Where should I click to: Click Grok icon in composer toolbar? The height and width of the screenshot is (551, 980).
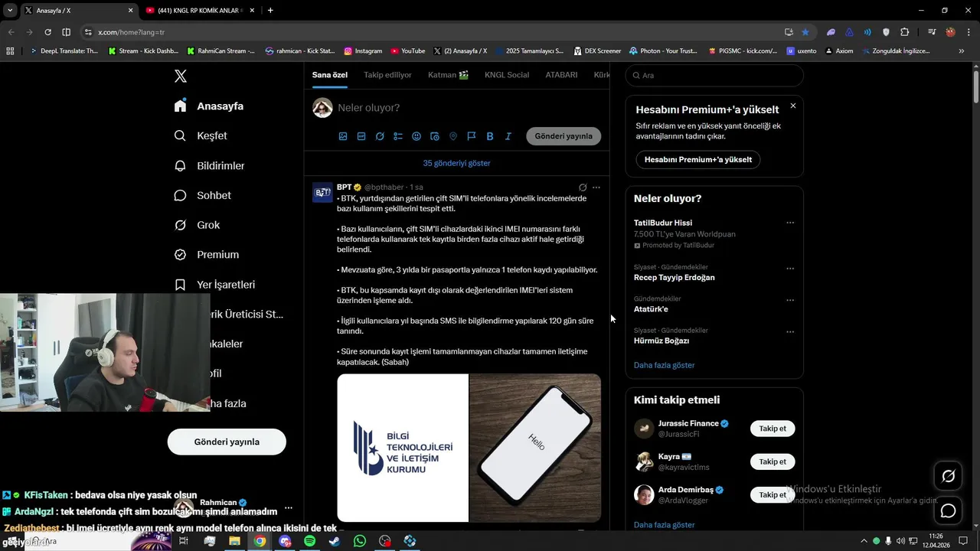tap(380, 136)
